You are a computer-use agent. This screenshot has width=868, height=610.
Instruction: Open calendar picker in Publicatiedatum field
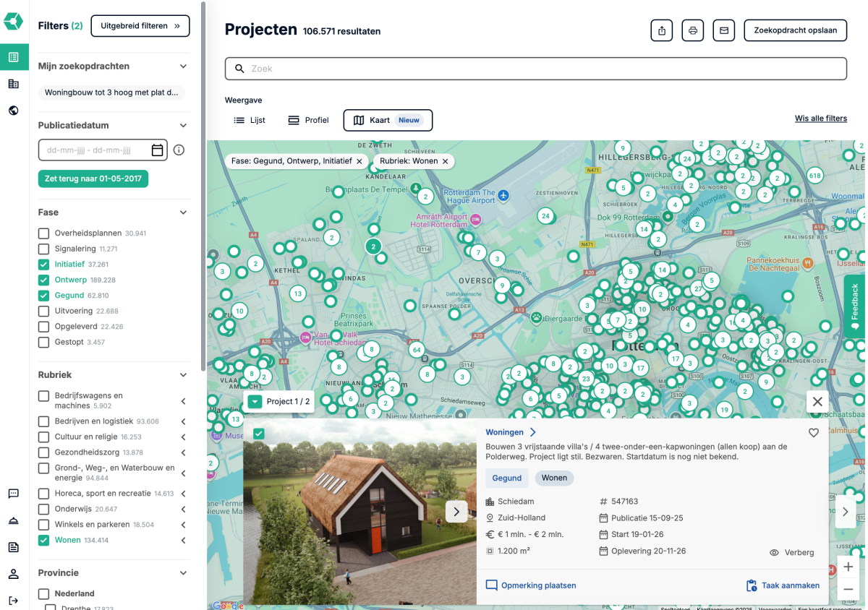(x=157, y=150)
